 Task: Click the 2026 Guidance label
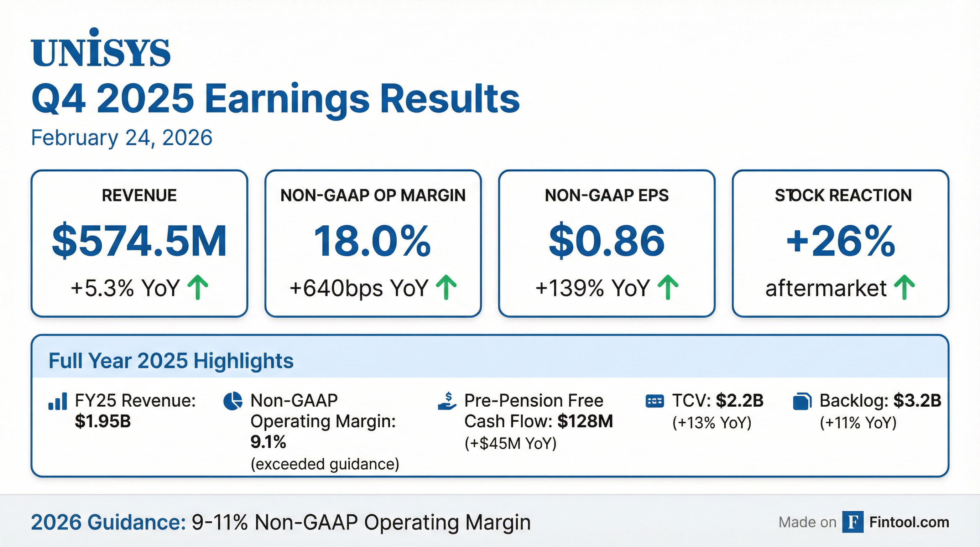point(108,522)
